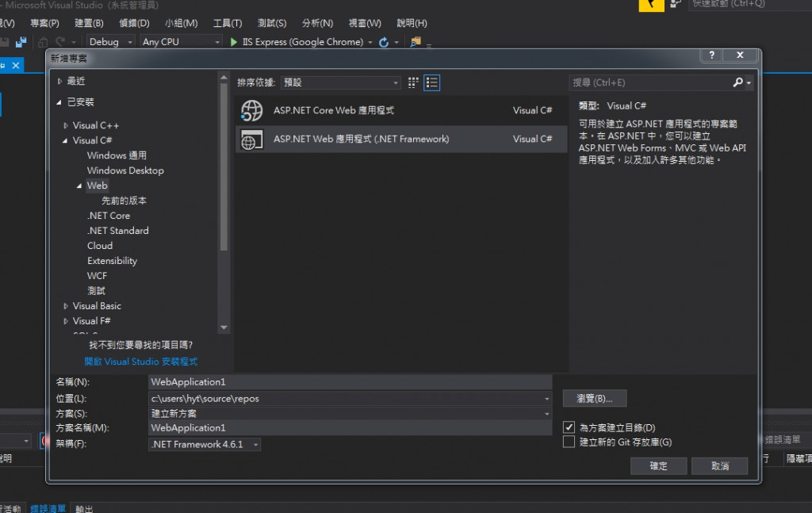This screenshot has height=513, width=812.
Task: Click the ASP.NET Web .NET Framework template icon
Action: (x=252, y=140)
